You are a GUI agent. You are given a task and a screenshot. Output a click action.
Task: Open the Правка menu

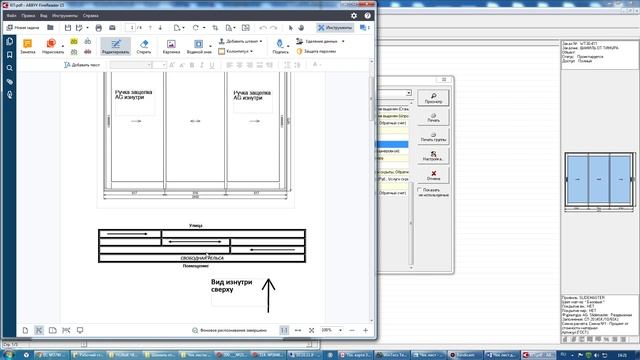(28, 16)
